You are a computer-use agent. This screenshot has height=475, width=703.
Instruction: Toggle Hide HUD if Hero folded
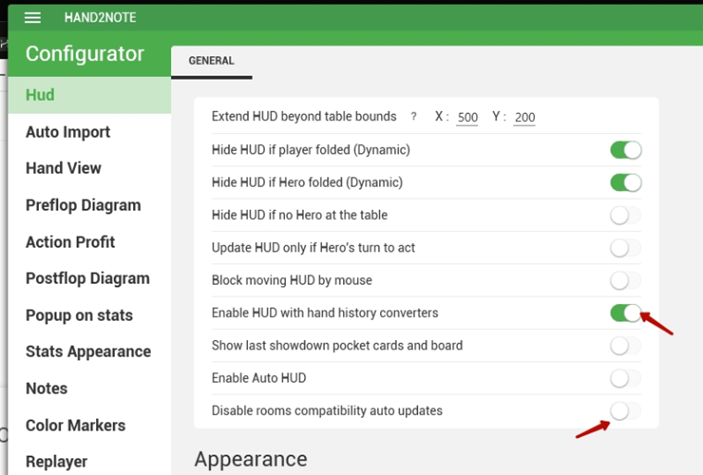click(x=625, y=183)
